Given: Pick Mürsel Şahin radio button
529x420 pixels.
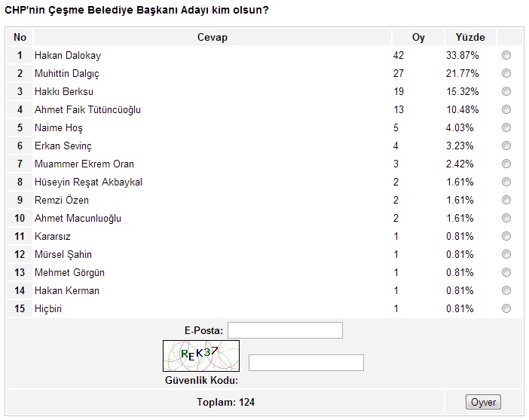Looking at the screenshot, I should [x=506, y=255].
